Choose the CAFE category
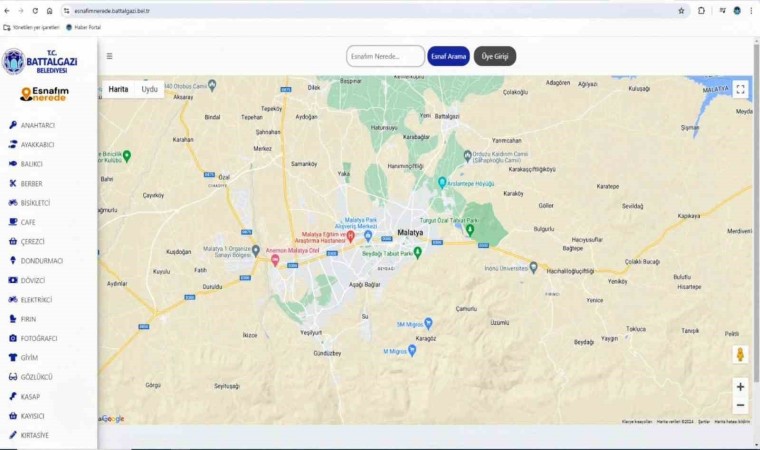 point(28,222)
